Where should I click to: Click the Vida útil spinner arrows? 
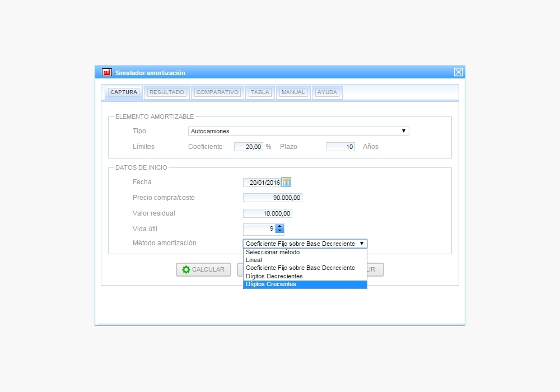280,228
